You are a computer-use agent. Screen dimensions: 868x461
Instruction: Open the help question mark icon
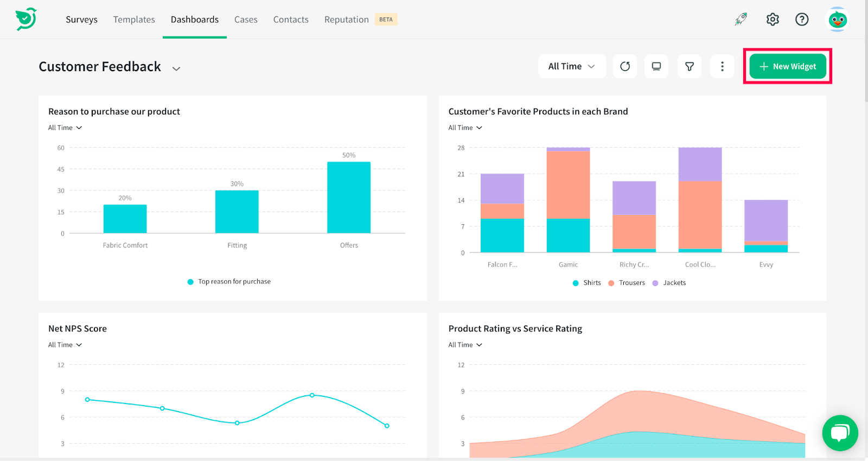802,20
